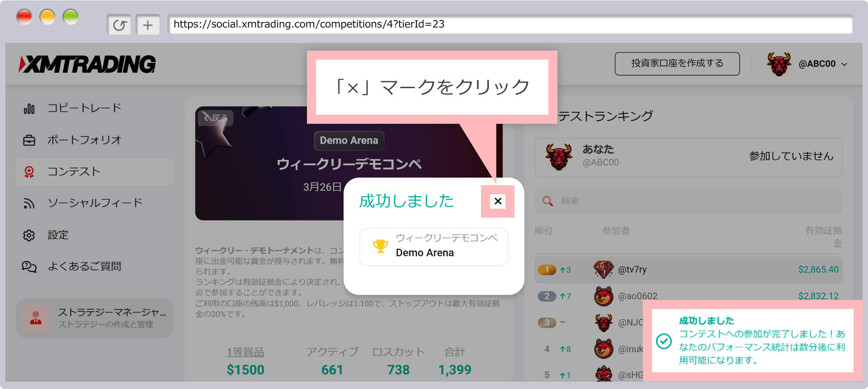The height and width of the screenshot is (389, 868).
Task: Open a new tab with plus button
Action: pos(148,25)
